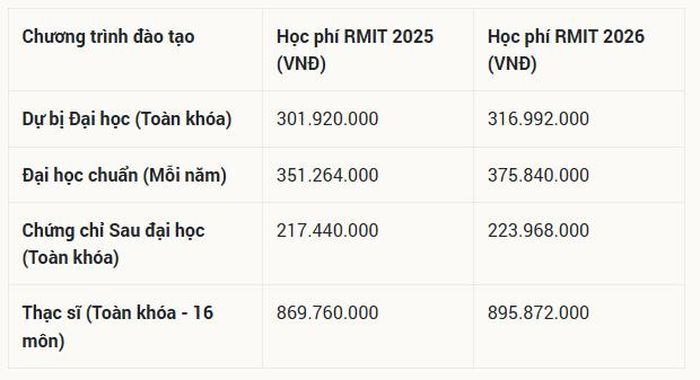The height and width of the screenshot is (380, 700).
Task: Click the '(VNĐ)' text under RMIT 2025
Action: coord(301,64)
